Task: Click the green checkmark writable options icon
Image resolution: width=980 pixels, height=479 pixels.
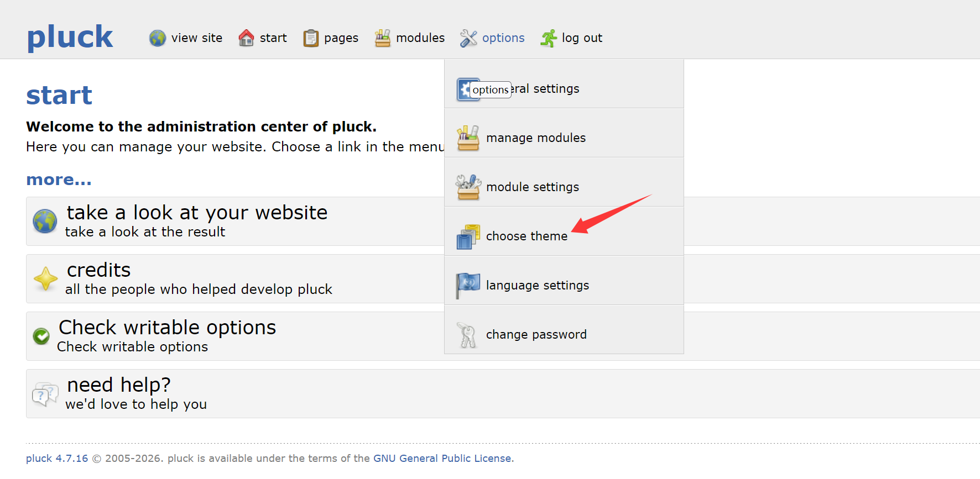Action: pyautogui.click(x=41, y=336)
